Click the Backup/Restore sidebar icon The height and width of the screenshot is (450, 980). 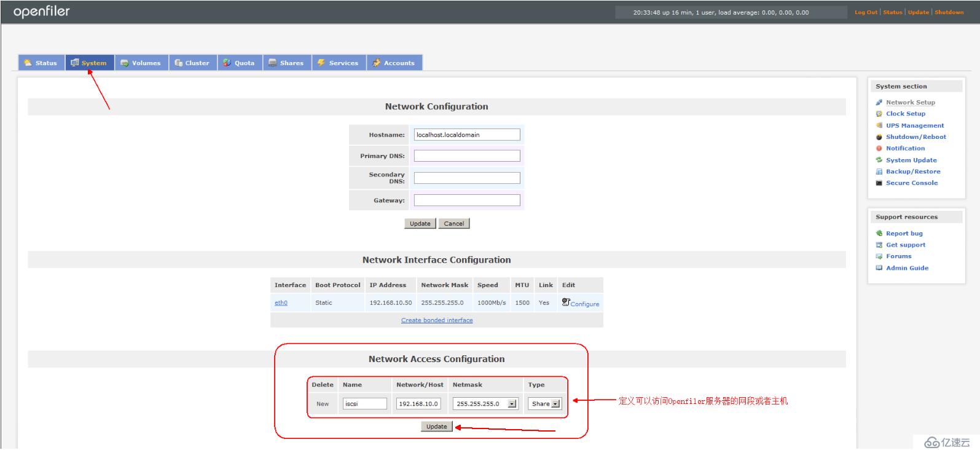pyautogui.click(x=879, y=172)
